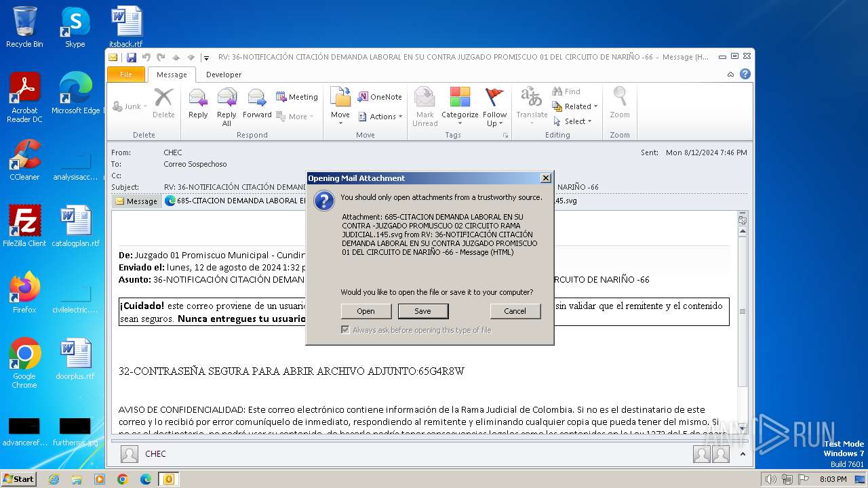Click the Forward icon in ribbon

pyautogui.click(x=257, y=104)
